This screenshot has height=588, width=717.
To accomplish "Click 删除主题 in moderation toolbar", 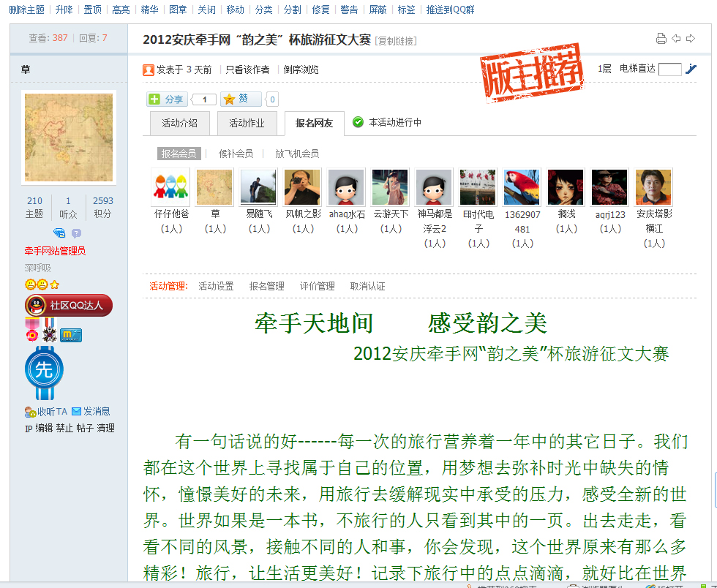I will (x=26, y=10).
